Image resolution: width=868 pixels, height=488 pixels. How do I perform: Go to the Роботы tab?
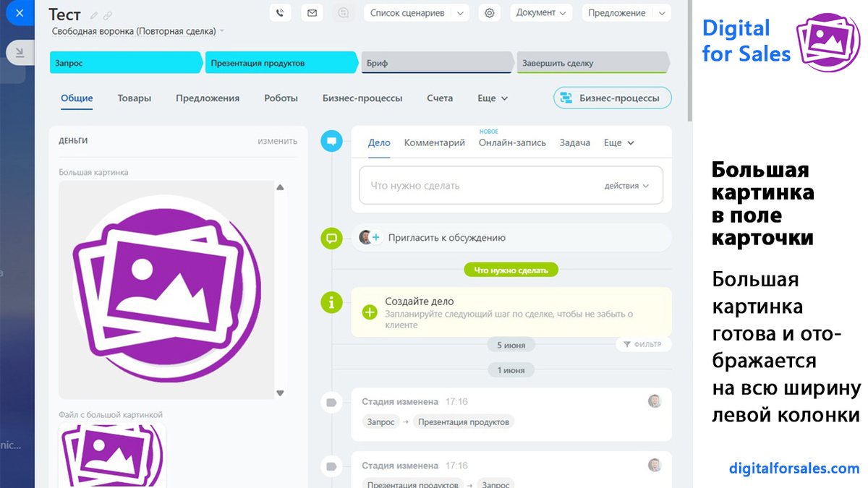click(x=281, y=98)
